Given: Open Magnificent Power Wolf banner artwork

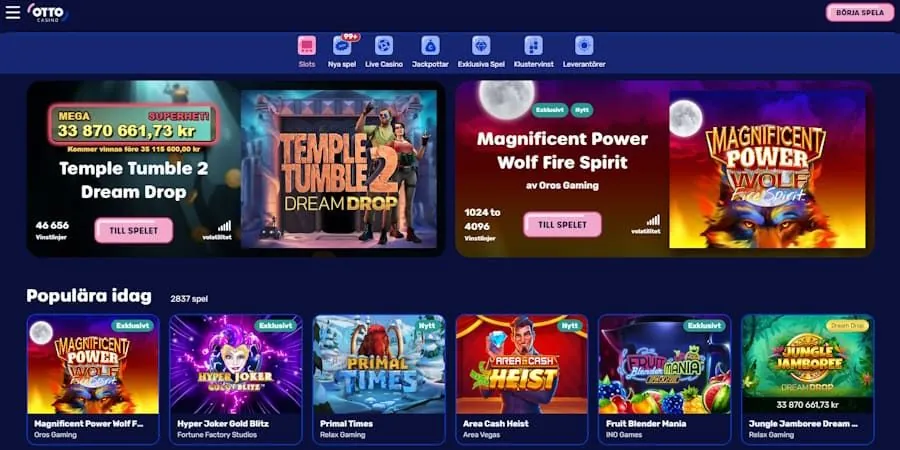Looking at the screenshot, I should 767,169.
